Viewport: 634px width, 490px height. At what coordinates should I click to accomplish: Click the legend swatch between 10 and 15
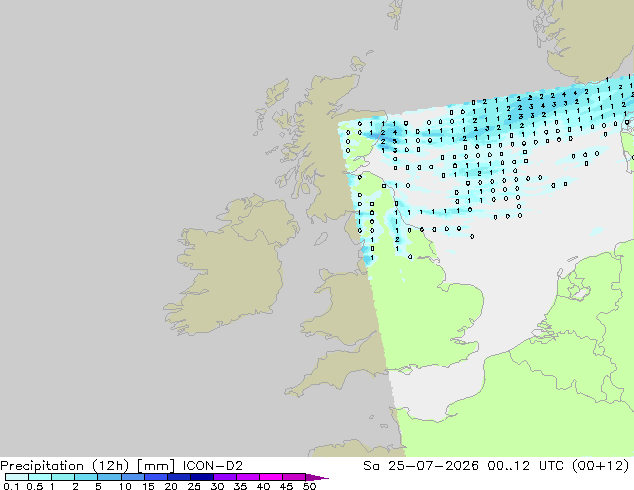[133, 477]
